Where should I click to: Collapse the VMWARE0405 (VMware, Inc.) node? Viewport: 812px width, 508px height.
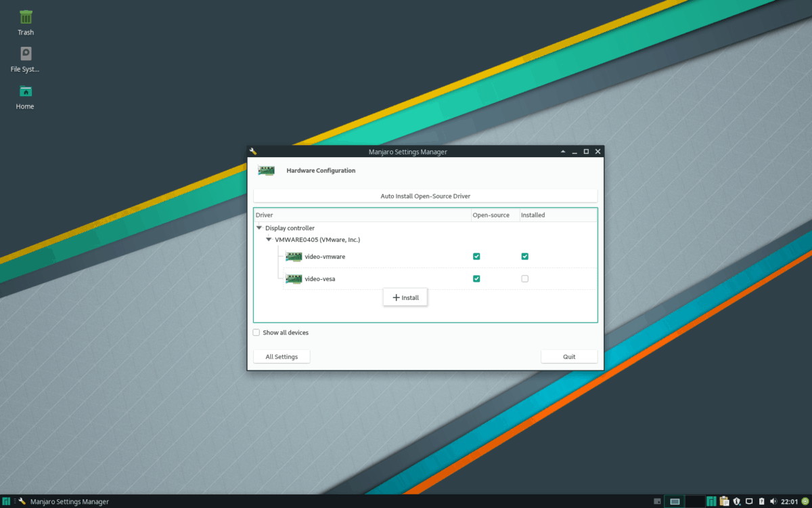tap(269, 239)
